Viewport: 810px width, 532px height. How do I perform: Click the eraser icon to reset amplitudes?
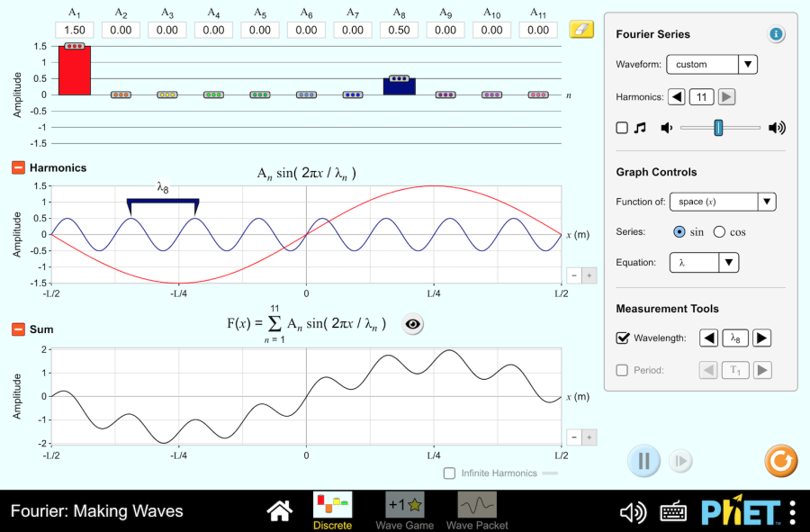pyautogui.click(x=581, y=30)
